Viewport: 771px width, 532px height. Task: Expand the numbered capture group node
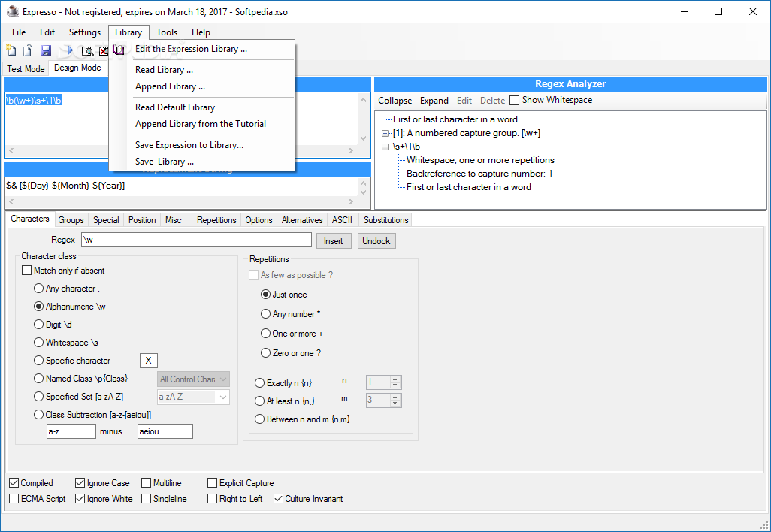(x=385, y=133)
